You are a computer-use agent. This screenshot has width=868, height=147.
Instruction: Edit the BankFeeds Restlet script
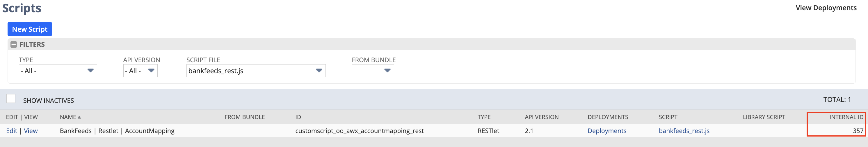click(11, 131)
